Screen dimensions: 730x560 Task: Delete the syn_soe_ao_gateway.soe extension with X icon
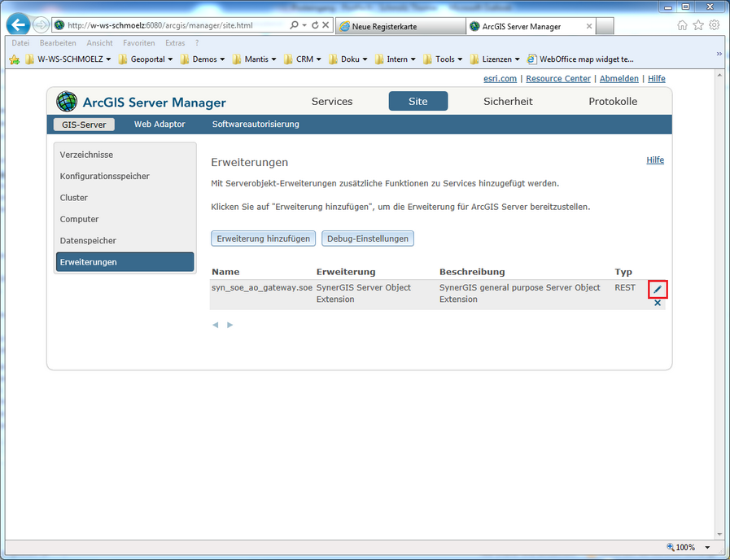tap(658, 303)
